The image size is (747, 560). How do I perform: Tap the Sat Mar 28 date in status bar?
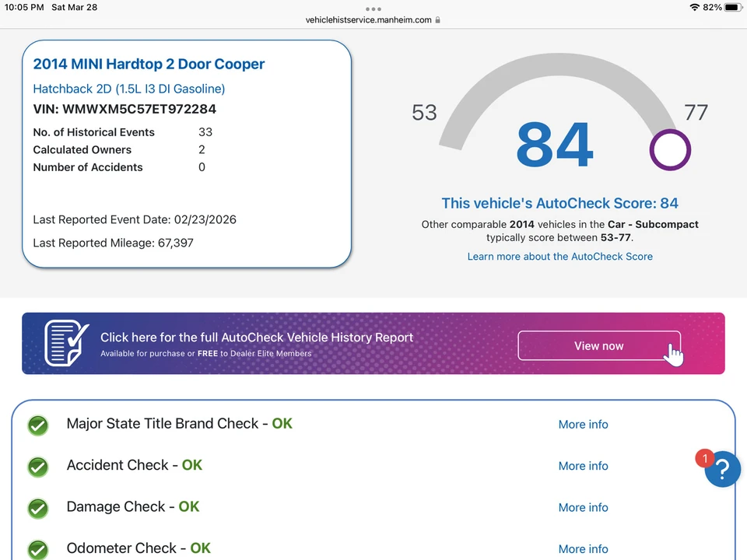pyautogui.click(x=75, y=7)
